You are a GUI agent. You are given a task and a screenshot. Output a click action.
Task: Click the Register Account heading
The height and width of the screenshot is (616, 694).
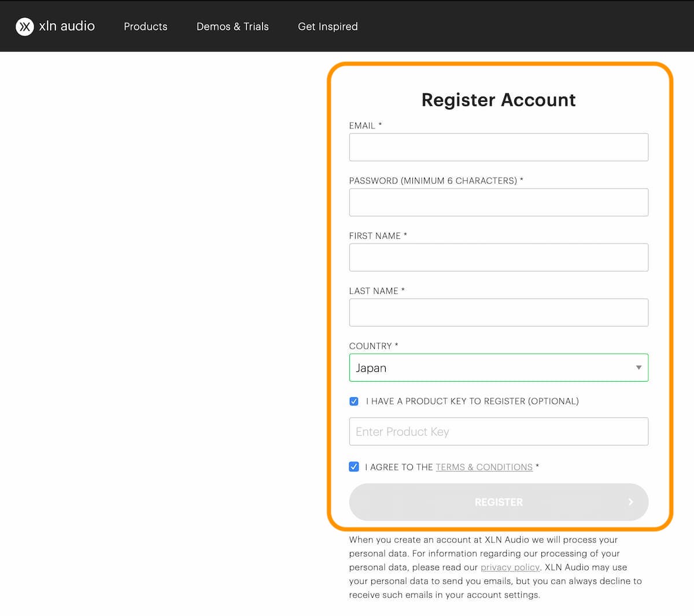(x=499, y=100)
